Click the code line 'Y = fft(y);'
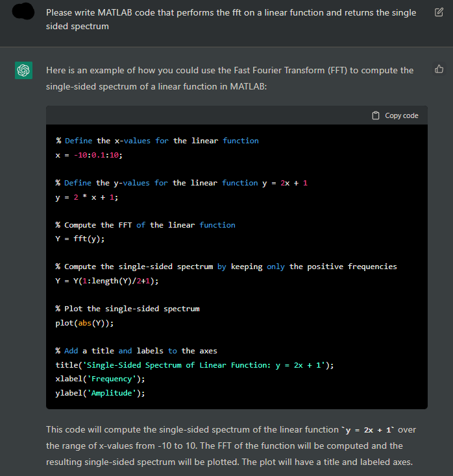 pos(80,239)
